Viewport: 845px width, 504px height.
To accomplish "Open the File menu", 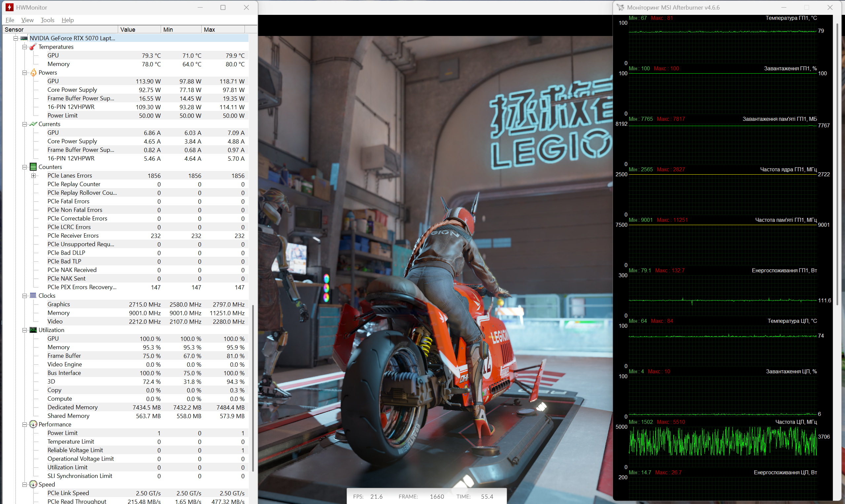I will click(x=10, y=20).
